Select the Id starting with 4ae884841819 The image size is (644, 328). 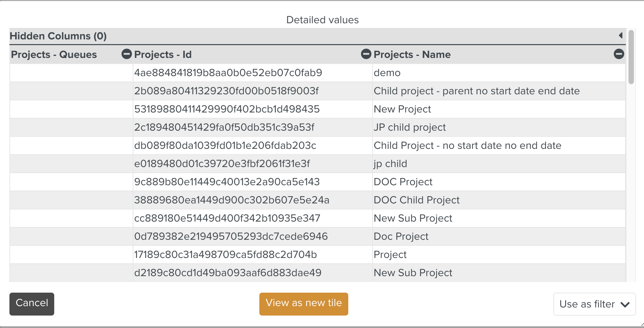pos(228,73)
